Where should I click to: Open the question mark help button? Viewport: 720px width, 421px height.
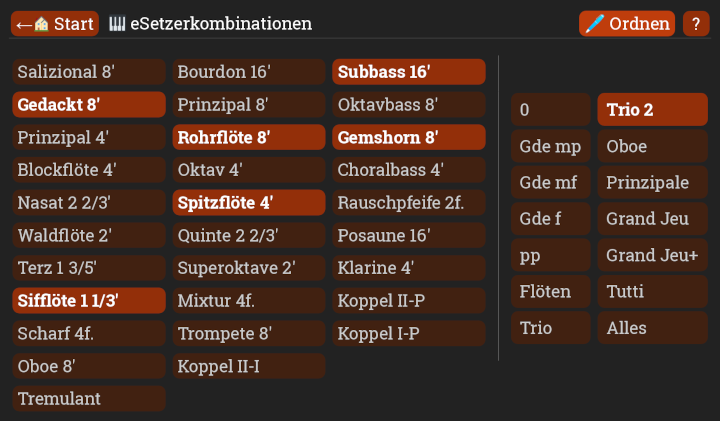(x=695, y=23)
